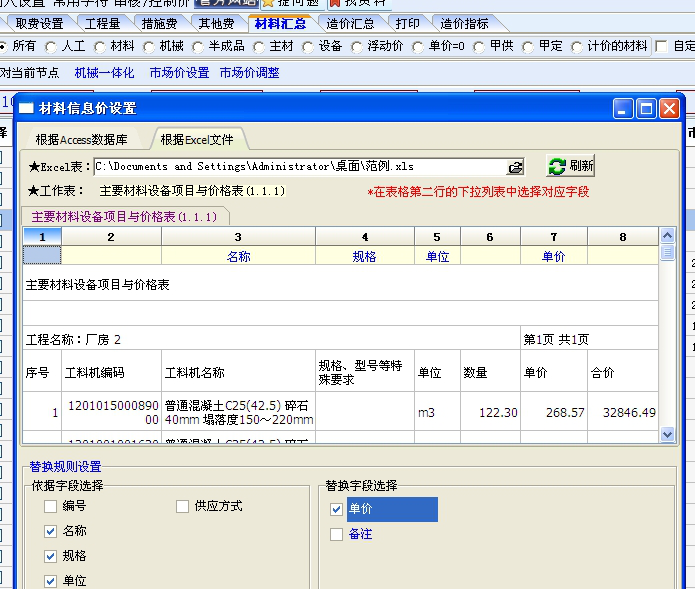Click the 市场价调整 link
695x612 pixels.
coord(250,73)
